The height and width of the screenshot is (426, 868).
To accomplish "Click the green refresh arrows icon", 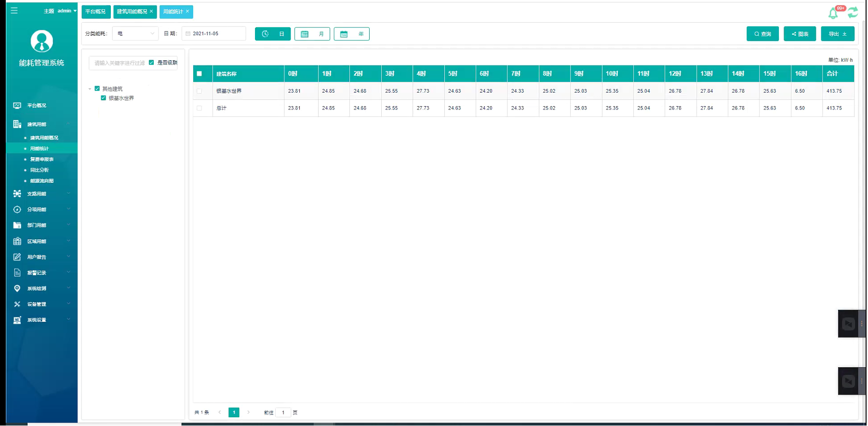I will 853,13.
